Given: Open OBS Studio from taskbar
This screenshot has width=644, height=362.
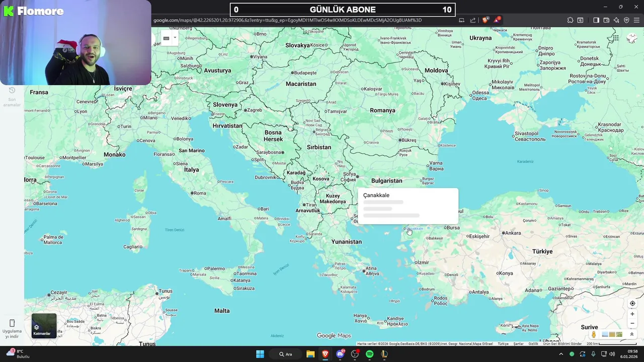Looking at the screenshot, I should [x=355, y=354].
